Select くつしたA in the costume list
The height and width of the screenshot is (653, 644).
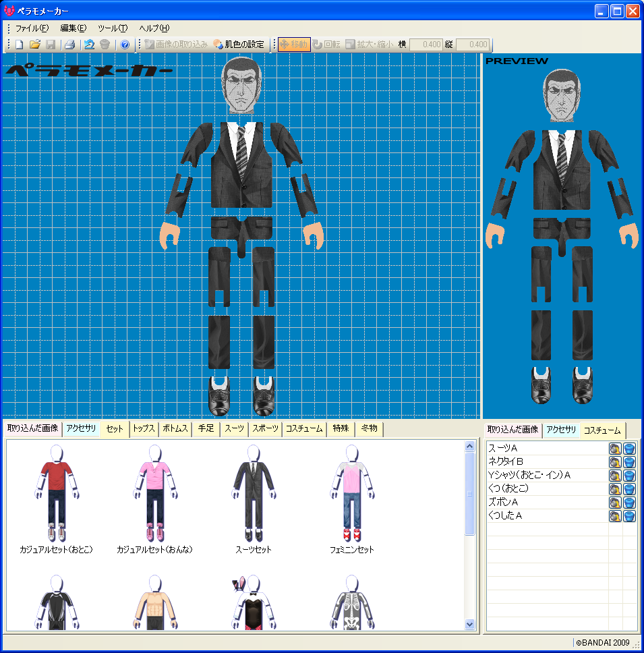click(x=548, y=515)
